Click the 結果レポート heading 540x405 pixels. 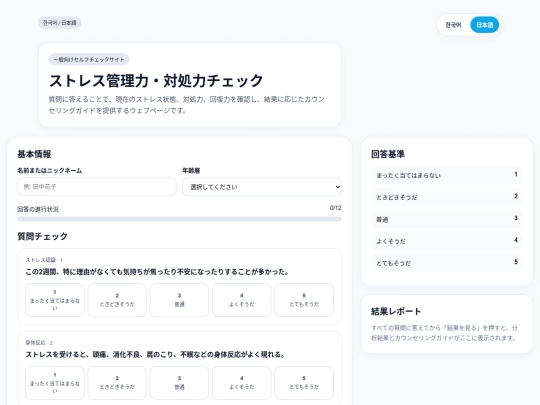[x=396, y=311]
